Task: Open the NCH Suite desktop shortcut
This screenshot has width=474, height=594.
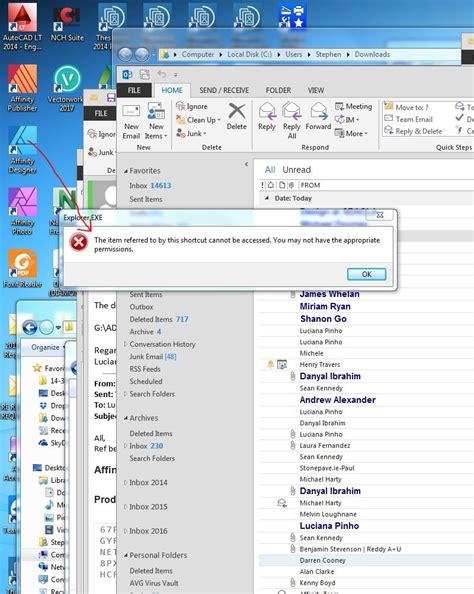Action: pos(67,25)
